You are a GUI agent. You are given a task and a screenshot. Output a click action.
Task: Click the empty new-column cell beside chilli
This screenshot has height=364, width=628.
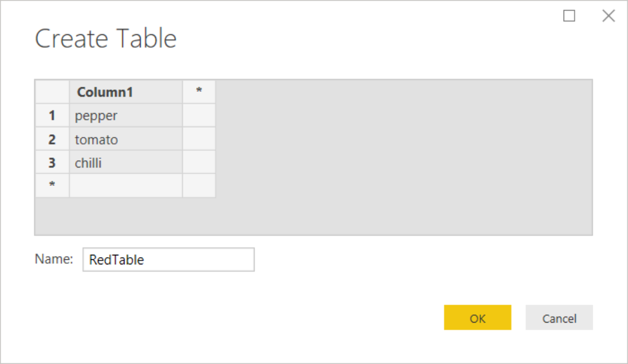click(199, 163)
